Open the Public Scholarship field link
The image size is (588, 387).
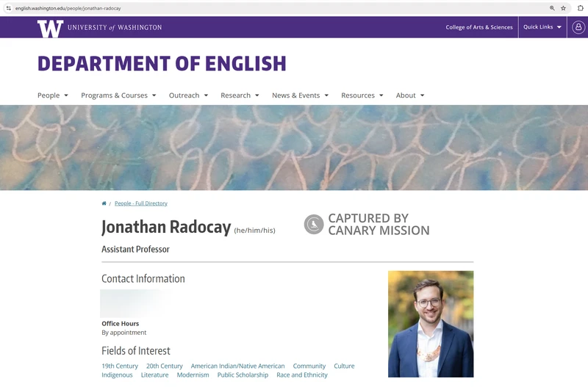(243, 375)
